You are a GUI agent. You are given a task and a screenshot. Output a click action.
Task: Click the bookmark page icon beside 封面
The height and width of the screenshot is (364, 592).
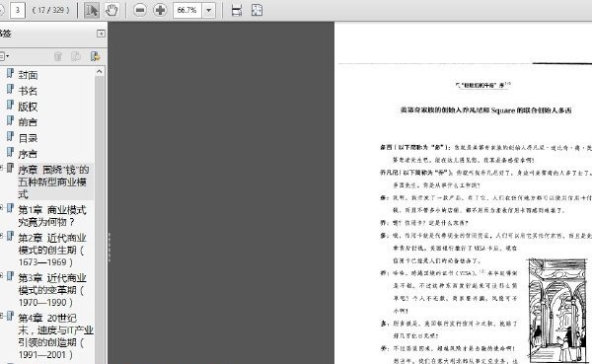[x=10, y=73]
